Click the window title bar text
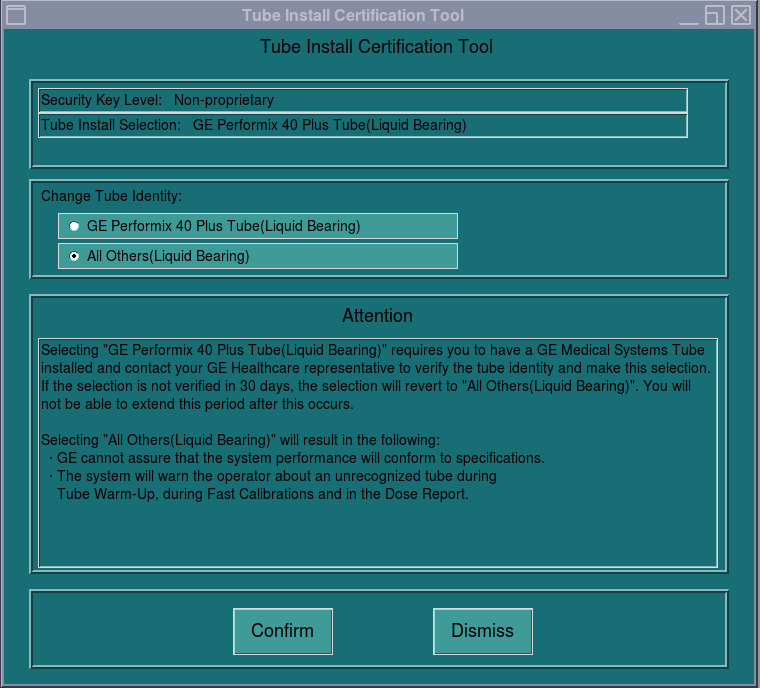This screenshot has height=688, width=760. click(352, 15)
